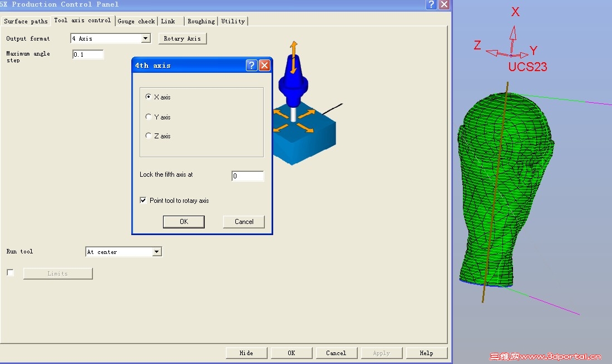This screenshot has height=364, width=612.
Task: Select the Z axis radio button
Action: [149, 136]
